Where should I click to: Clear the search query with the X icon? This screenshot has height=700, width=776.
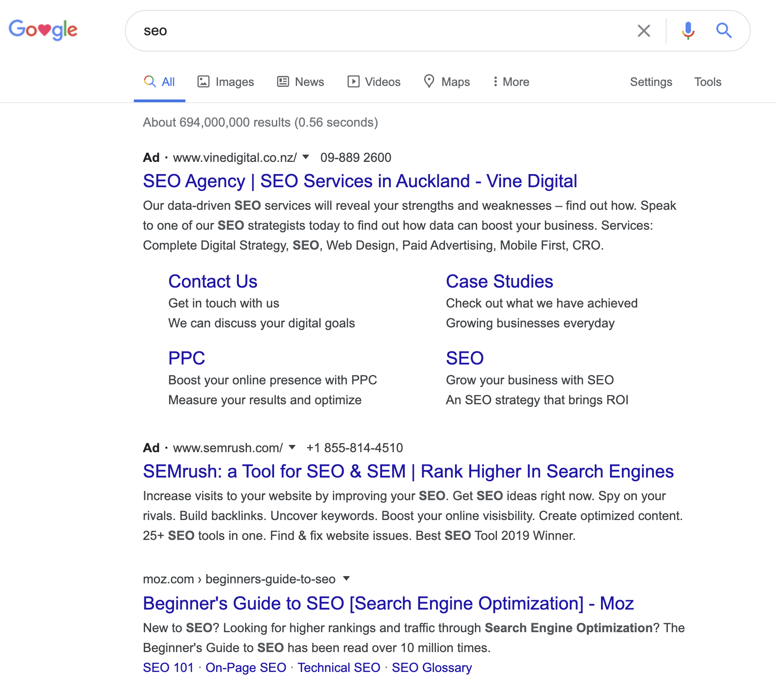pos(644,31)
